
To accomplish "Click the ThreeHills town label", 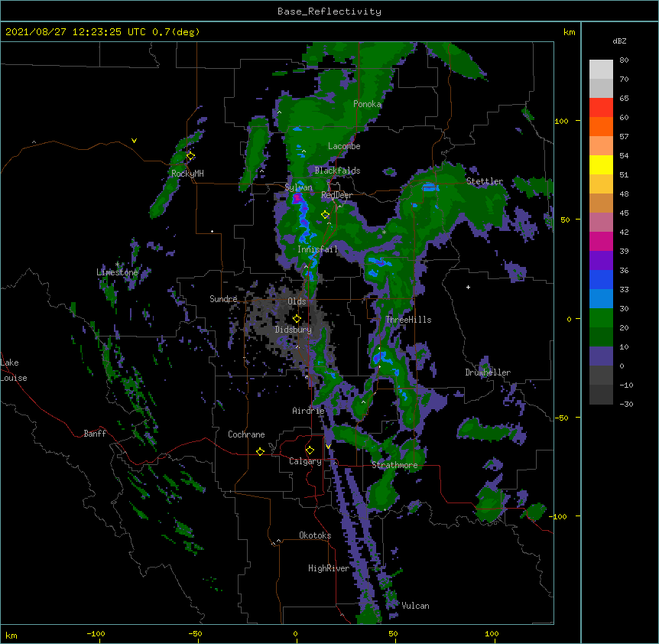I will (x=408, y=320).
